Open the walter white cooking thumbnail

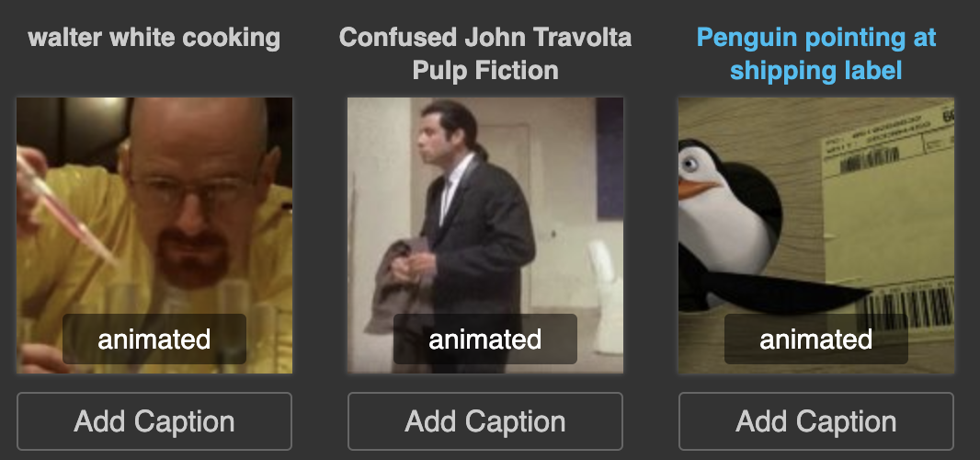[154, 236]
